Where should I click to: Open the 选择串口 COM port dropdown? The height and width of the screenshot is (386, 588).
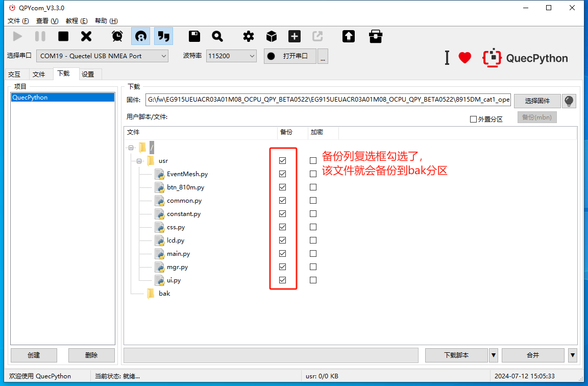(102, 56)
